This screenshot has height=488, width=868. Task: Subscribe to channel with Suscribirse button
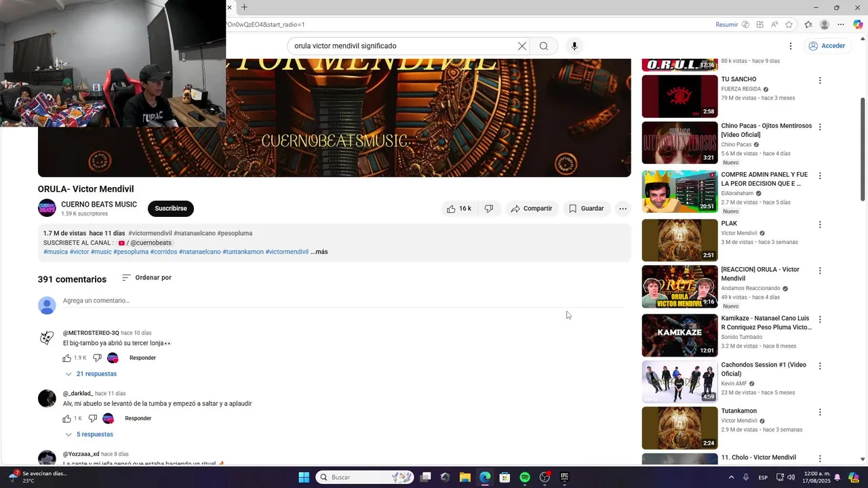click(x=171, y=209)
